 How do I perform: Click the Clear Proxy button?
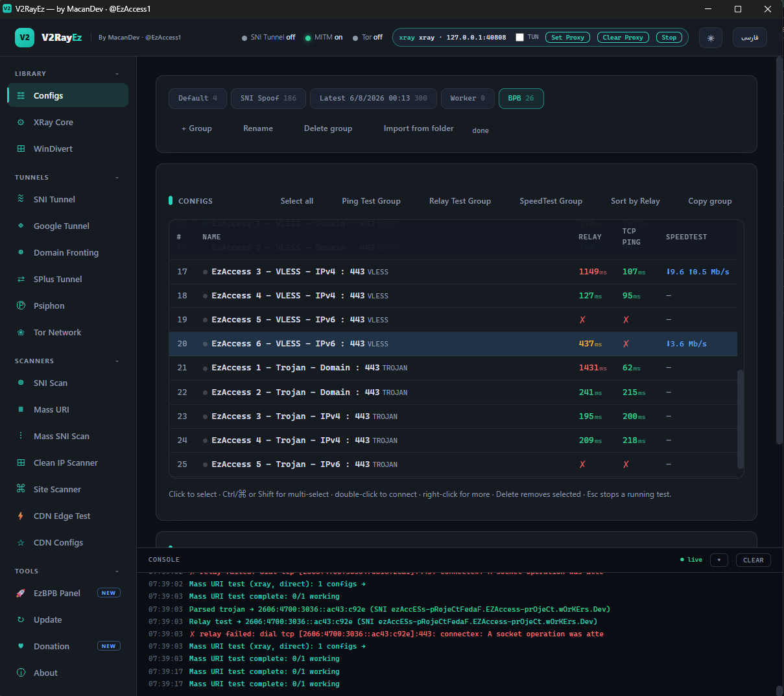623,38
